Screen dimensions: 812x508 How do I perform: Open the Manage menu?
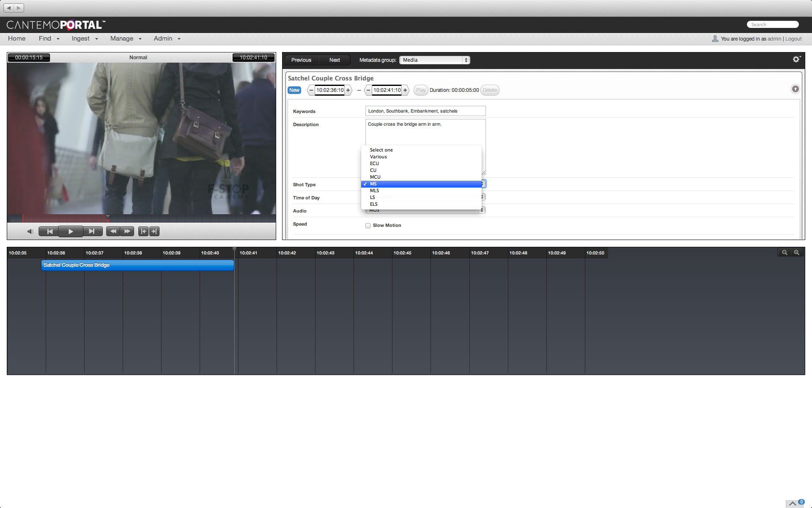(x=126, y=39)
